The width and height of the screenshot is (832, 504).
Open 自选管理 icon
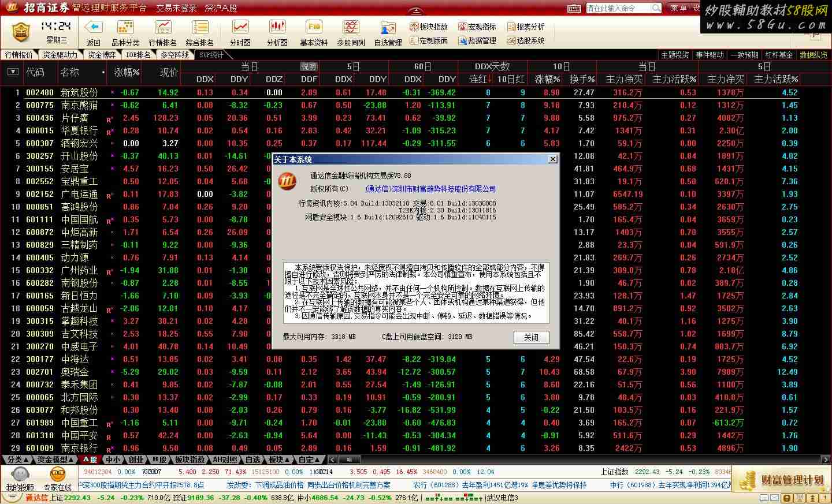388,28
